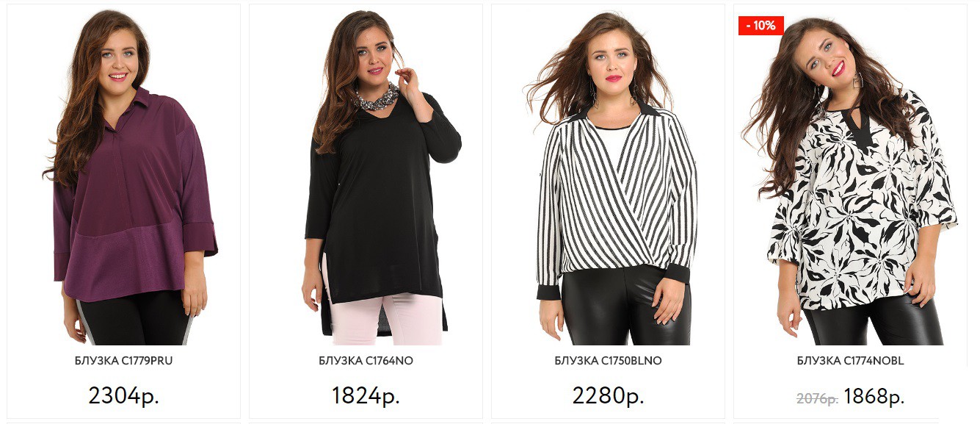Click the БЛУЗКА C1779PRU title link
Screen dimensions: 980x424
[x=123, y=361]
